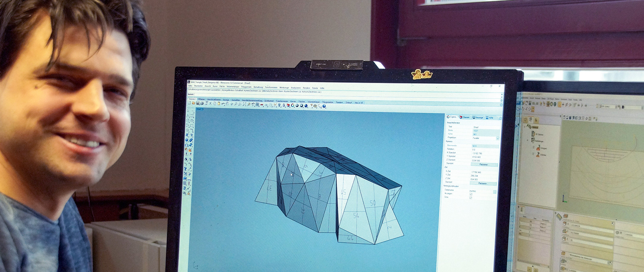Image resolution: width=644 pixels, height=272 pixels.
Task: Open Document Properties icon beside the printer
Action: [206, 103]
